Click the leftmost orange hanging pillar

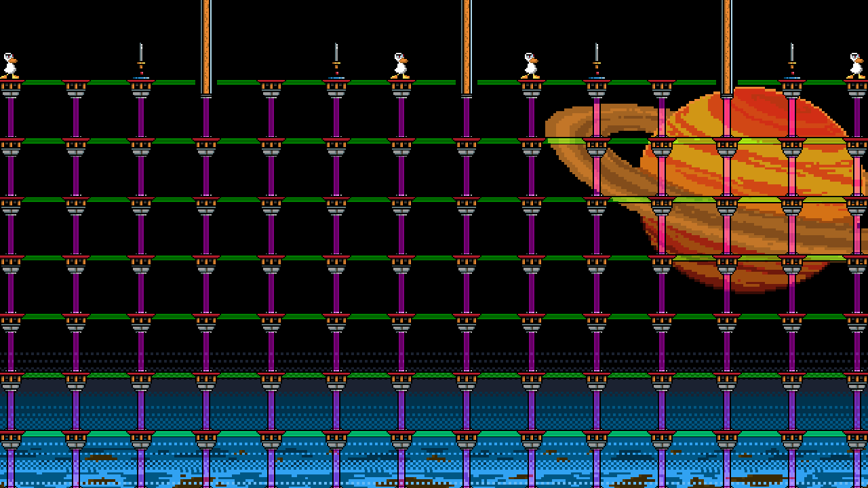(206, 47)
